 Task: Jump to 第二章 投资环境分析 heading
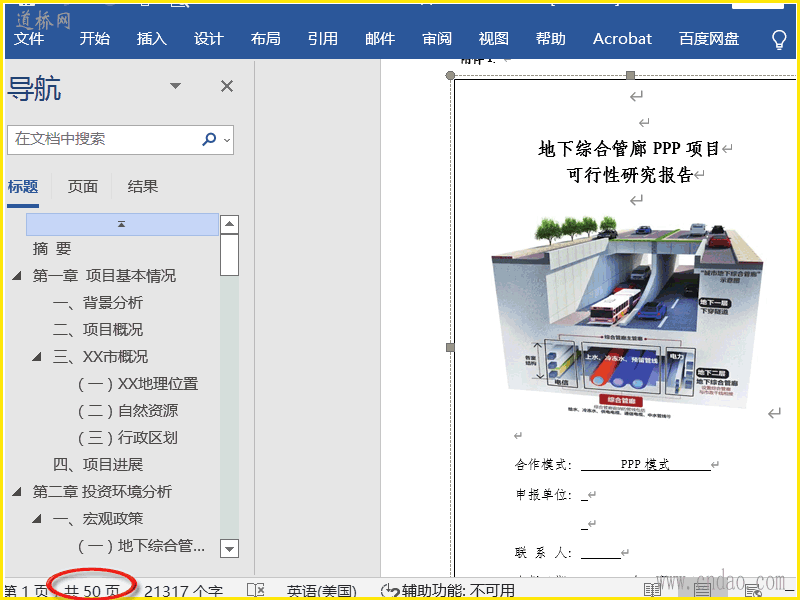click(102, 492)
